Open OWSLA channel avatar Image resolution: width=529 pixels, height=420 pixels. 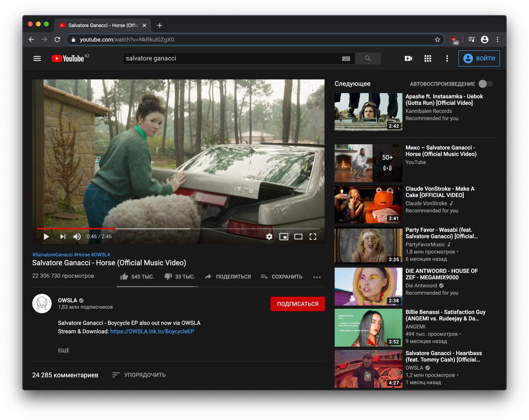42,303
